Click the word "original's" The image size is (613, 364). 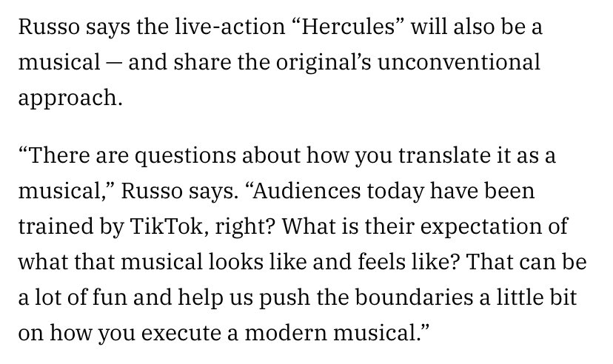(324, 64)
